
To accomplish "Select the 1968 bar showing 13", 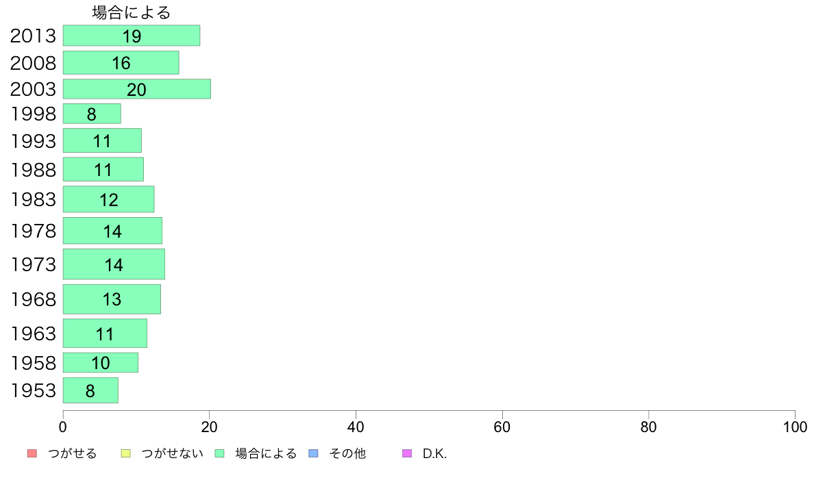I will click(x=112, y=299).
